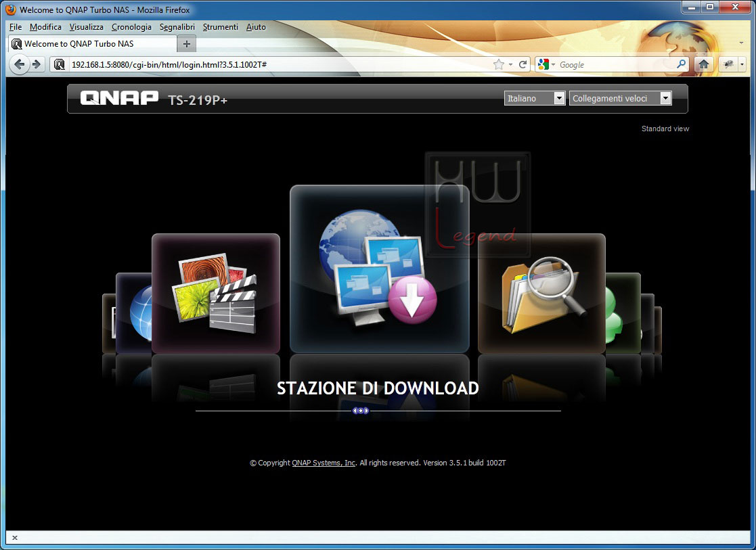Go to the Firefox home page
The width and height of the screenshot is (756, 550).
point(704,64)
